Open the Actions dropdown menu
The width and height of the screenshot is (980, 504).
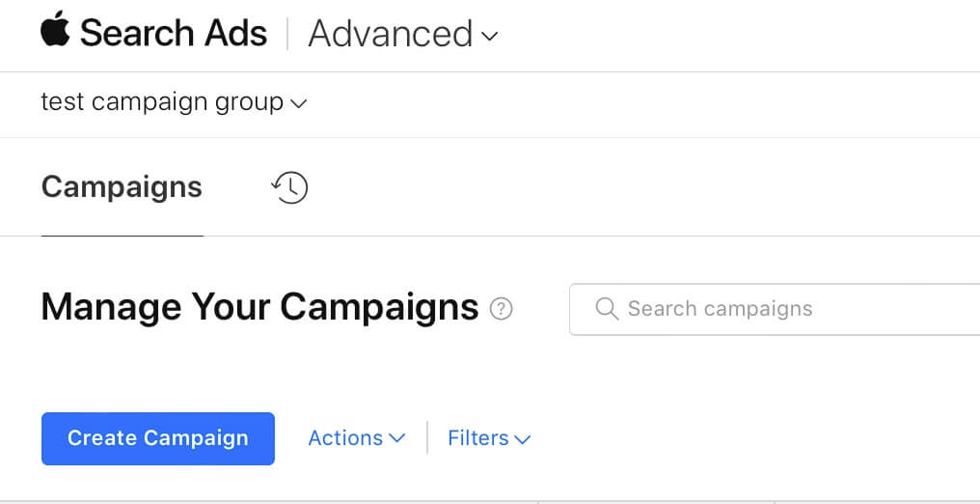click(356, 438)
